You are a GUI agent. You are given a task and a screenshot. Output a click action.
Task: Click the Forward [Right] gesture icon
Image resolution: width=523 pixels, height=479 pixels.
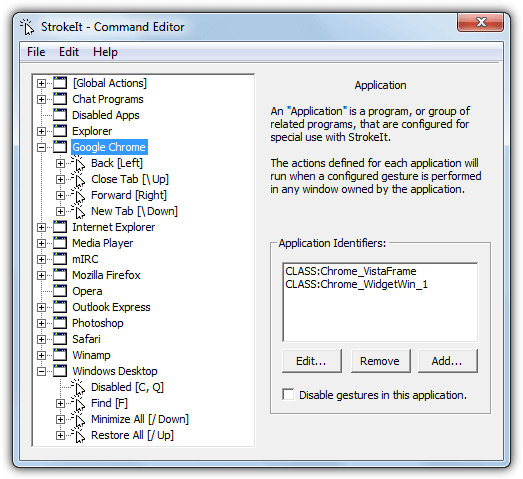coord(78,195)
